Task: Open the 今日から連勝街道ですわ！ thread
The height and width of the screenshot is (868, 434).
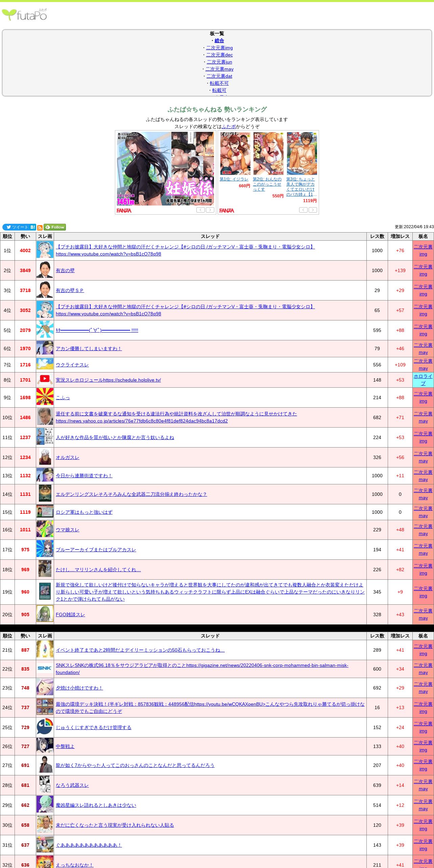Action: [x=84, y=476]
